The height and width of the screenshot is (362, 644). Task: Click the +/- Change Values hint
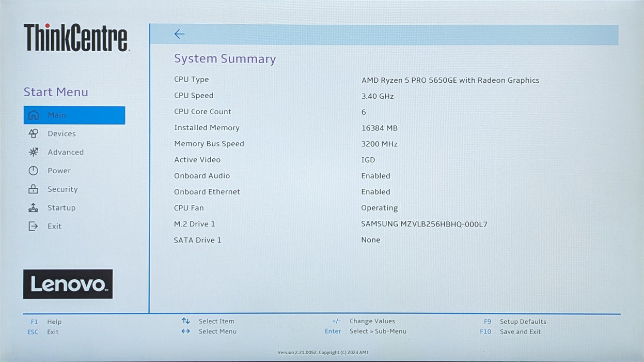[x=364, y=321]
